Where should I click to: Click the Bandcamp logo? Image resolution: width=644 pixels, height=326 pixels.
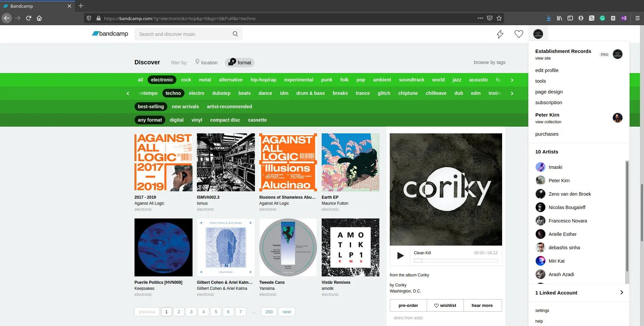(110, 34)
